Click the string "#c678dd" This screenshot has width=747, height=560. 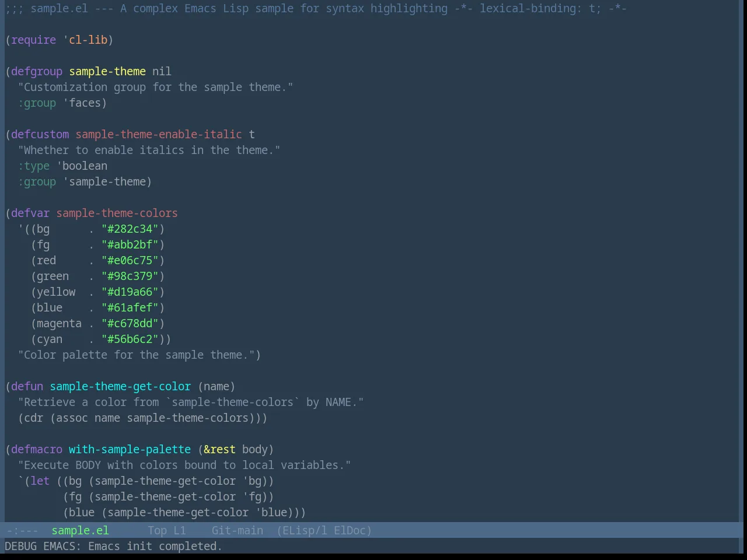[130, 323]
